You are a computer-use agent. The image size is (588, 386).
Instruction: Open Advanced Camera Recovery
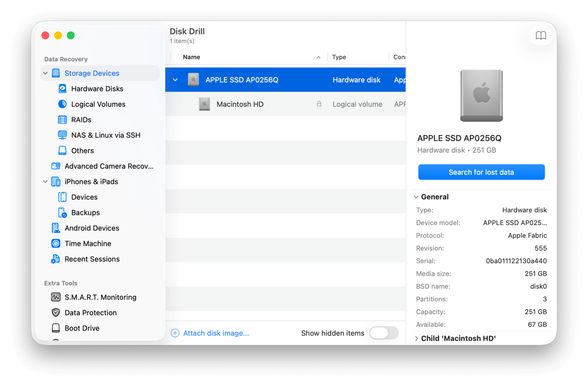pyautogui.click(x=109, y=166)
